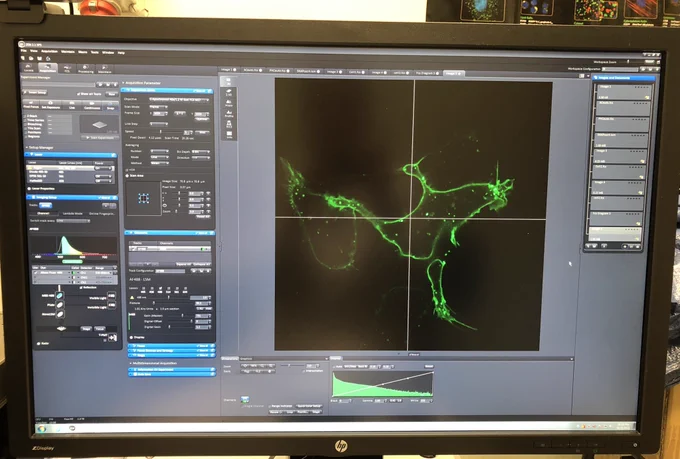
Task: Open the Macro menu
Action: [82, 52]
